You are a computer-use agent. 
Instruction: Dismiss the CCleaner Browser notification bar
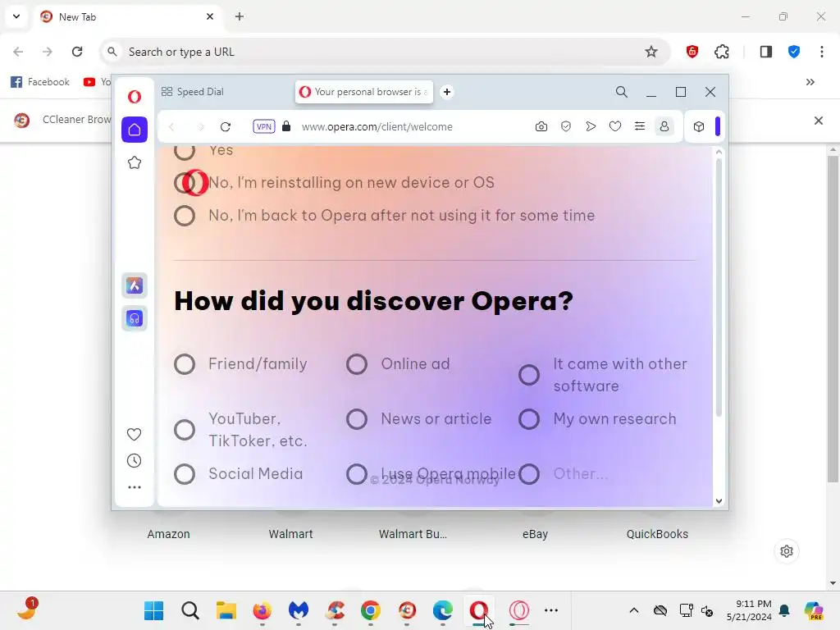coord(819,121)
